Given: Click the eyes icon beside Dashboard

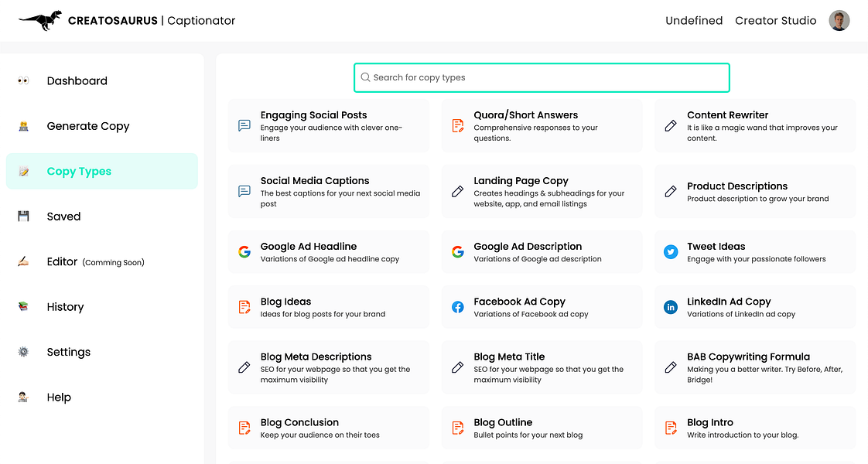Looking at the screenshot, I should pyautogui.click(x=23, y=80).
